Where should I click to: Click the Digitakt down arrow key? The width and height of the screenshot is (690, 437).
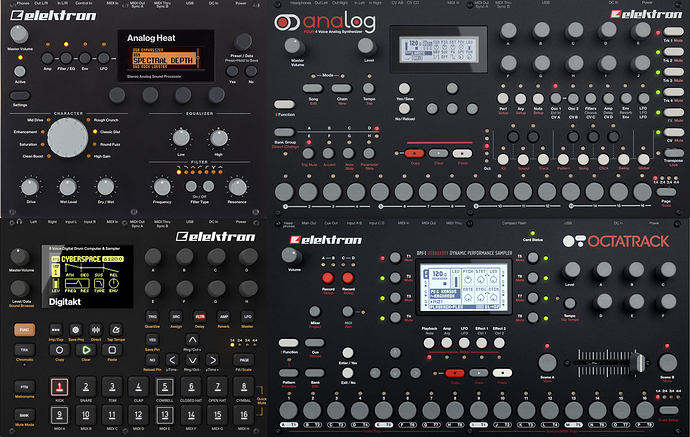(192, 360)
